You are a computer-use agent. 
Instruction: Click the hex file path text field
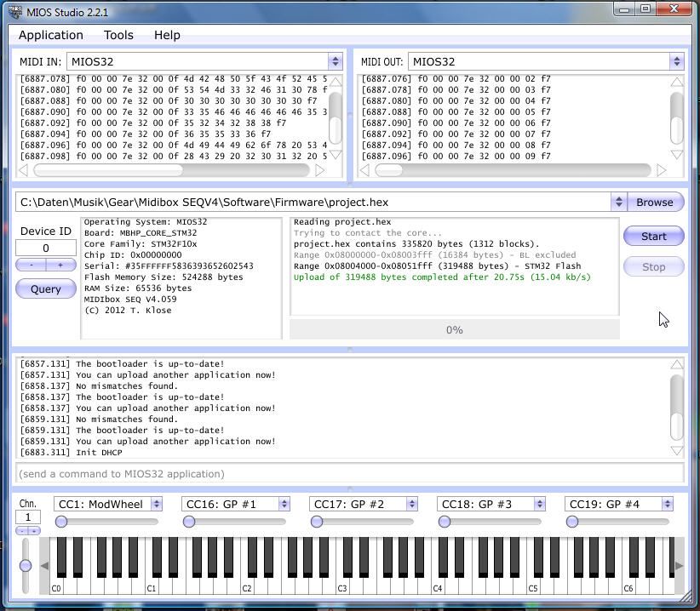[313, 202]
